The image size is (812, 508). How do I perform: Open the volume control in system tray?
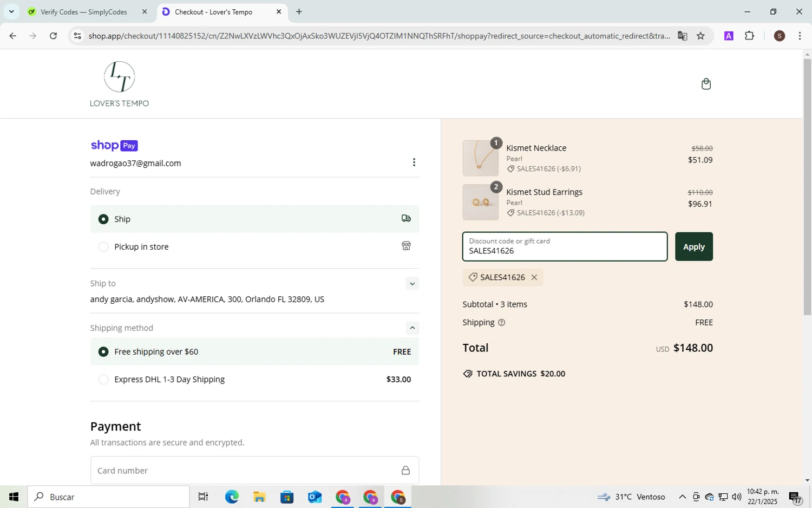click(x=736, y=497)
